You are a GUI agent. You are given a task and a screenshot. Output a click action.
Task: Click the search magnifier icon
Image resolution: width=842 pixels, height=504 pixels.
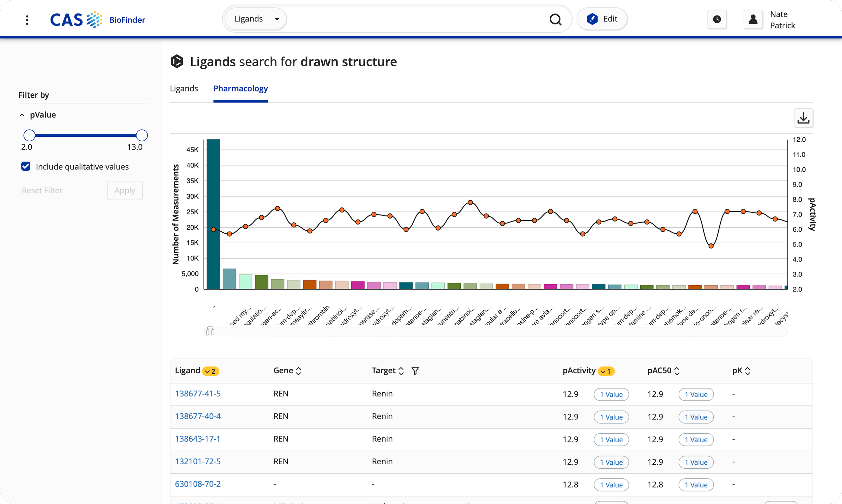tap(555, 19)
